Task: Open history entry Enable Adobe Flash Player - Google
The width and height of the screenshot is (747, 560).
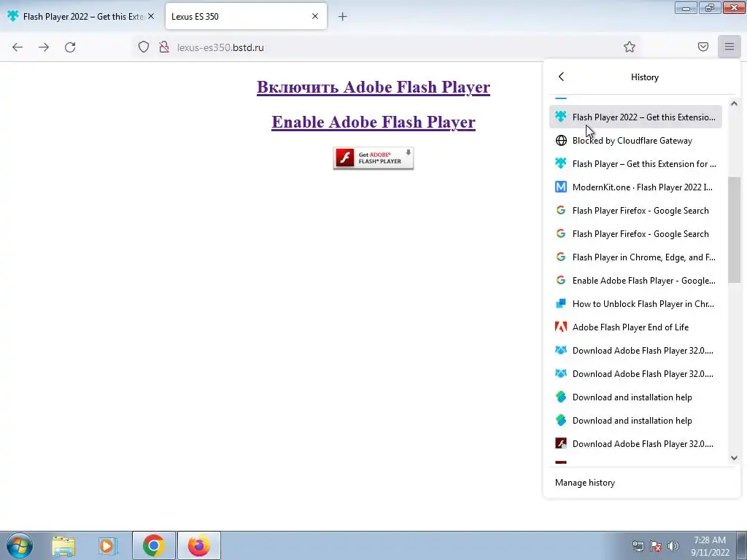Action: point(635,281)
